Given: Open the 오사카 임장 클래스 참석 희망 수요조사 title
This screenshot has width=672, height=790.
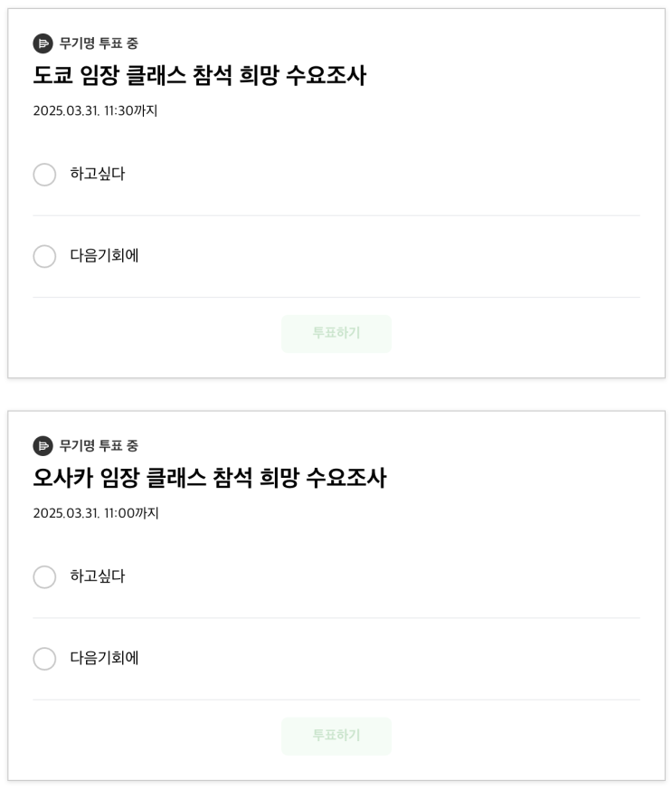Looking at the screenshot, I should pos(209,479).
